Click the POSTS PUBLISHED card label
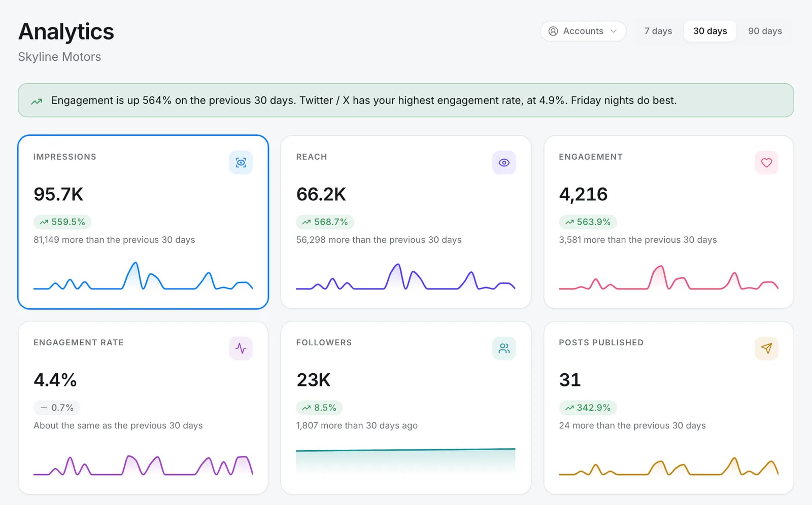Image resolution: width=812 pixels, height=505 pixels. click(601, 343)
